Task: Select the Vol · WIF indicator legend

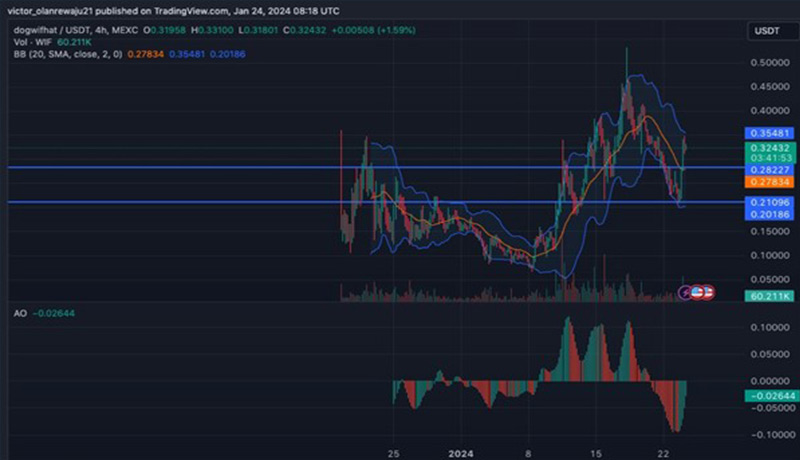Action: point(32,44)
